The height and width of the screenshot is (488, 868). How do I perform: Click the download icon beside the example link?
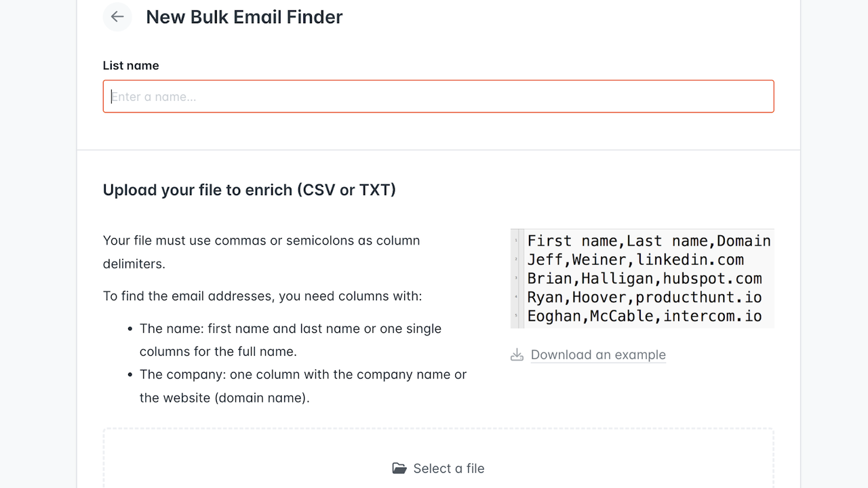pos(517,354)
